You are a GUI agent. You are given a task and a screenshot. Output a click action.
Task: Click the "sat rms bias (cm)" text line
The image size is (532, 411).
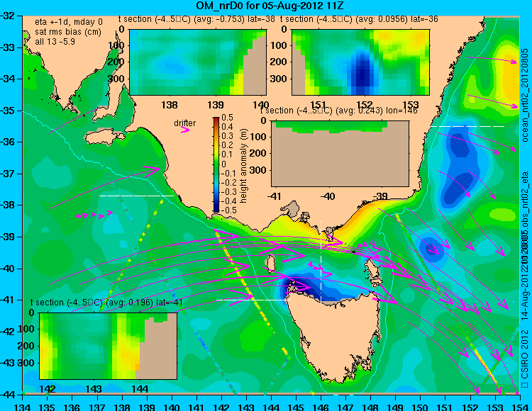tap(68, 32)
